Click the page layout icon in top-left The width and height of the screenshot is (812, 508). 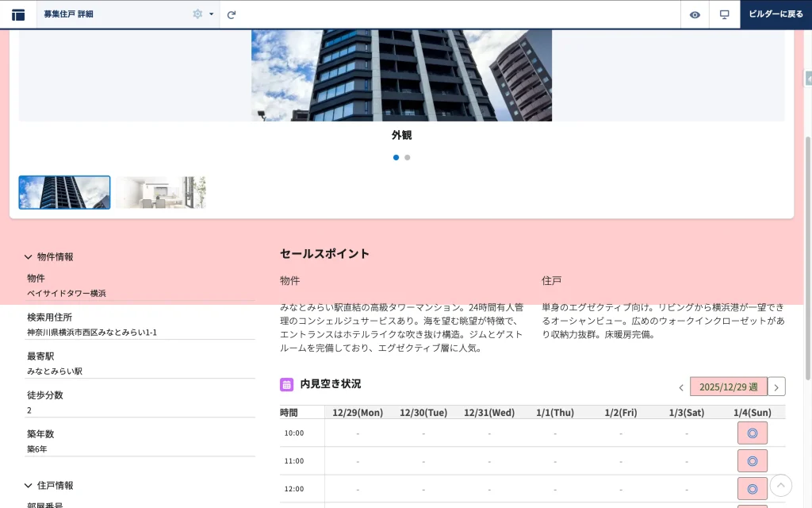click(x=18, y=14)
